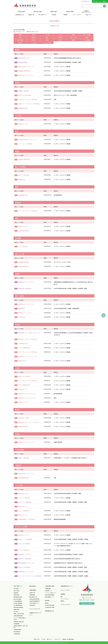The width and height of the screenshot is (108, 644).
Task: Select 市況・統計データ in the sub navigation
Action: 42,15
